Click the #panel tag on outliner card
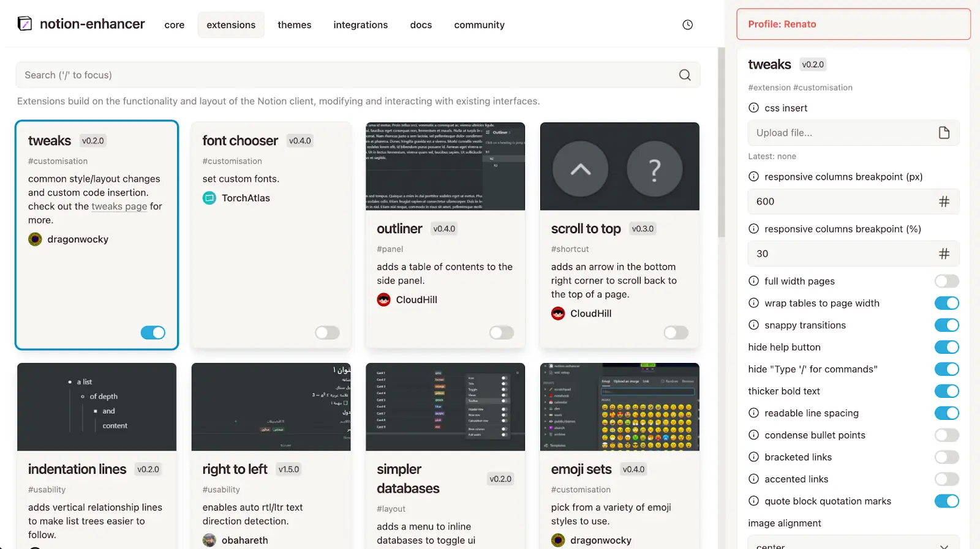Image resolution: width=980 pixels, height=549 pixels. [390, 249]
